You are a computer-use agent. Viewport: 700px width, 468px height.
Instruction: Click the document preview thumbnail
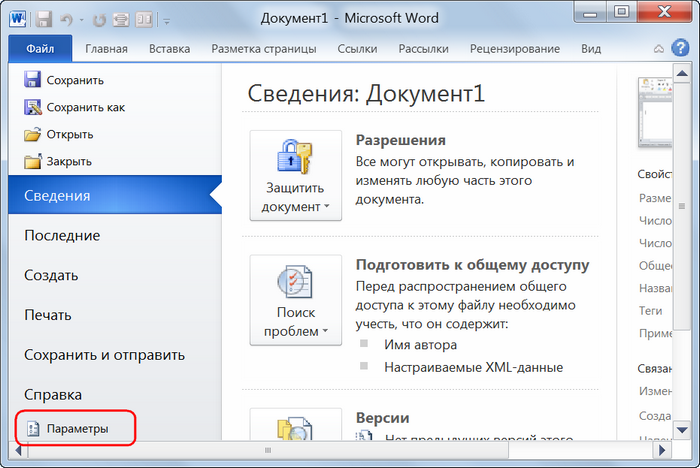pos(655,113)
